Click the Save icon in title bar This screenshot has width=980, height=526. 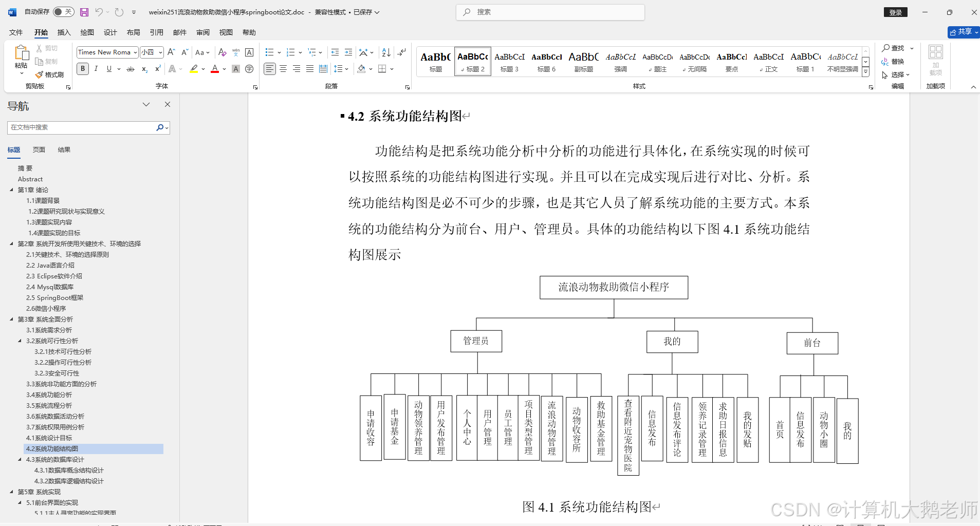pos(84,12)
